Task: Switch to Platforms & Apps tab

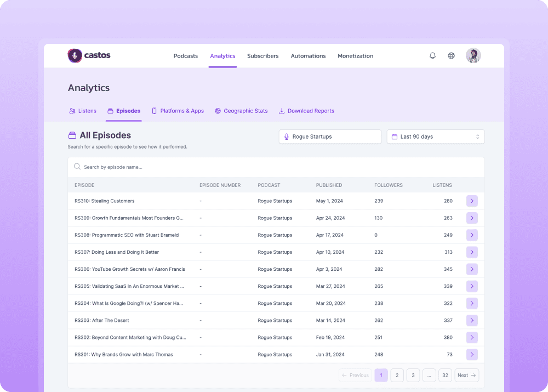Action: [x=178, y=111]
